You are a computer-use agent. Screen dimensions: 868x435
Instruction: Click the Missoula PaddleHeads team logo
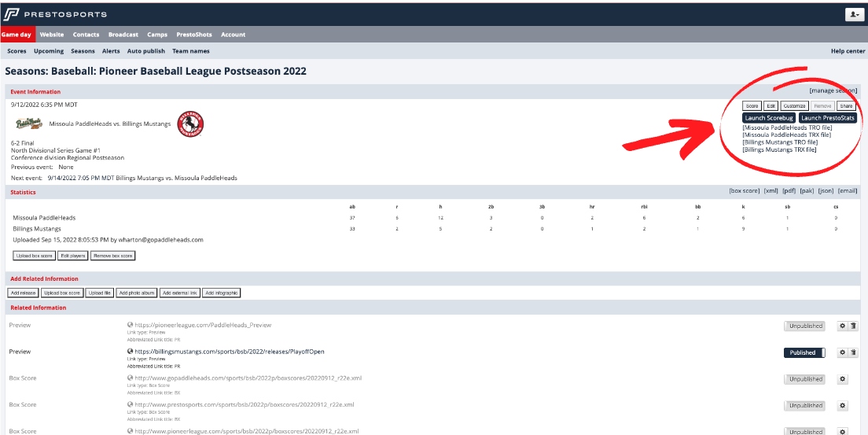click(29, 123)
